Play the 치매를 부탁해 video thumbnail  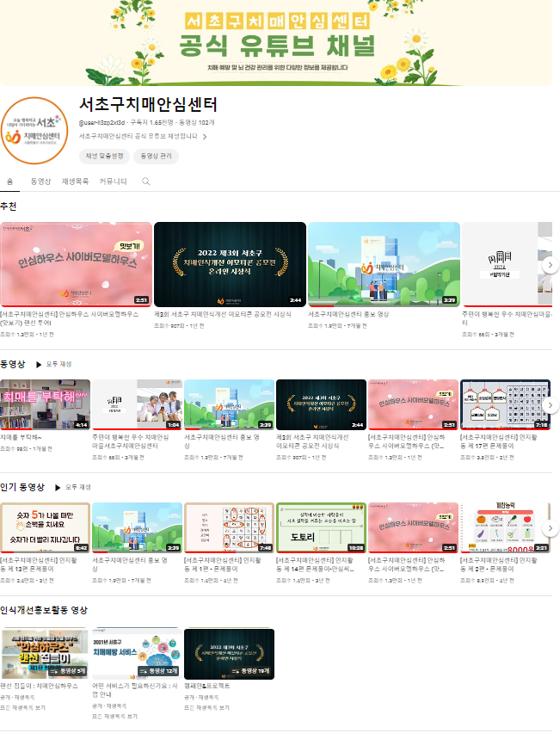point(45,405)
